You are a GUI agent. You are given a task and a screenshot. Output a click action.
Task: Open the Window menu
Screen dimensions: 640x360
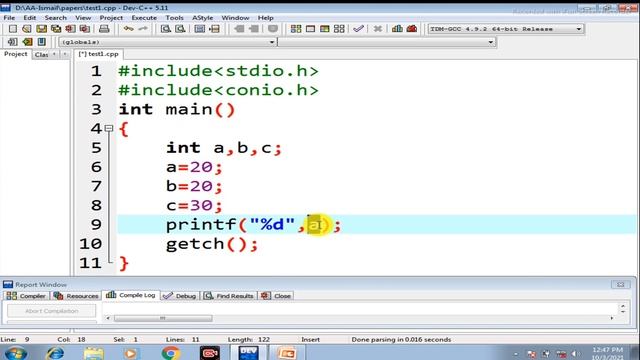235,18
